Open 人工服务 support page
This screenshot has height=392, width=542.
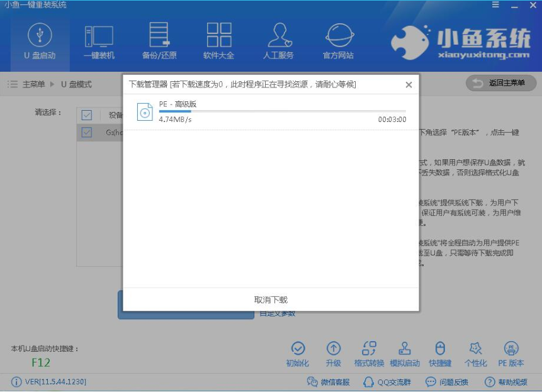pyautogui.click(x=278, y=42)
